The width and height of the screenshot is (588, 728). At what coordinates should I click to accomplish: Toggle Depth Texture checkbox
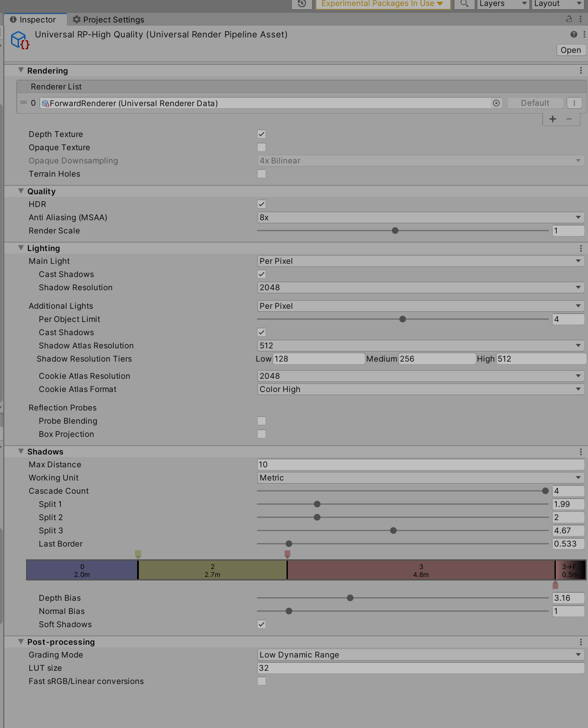coord(261,134)
